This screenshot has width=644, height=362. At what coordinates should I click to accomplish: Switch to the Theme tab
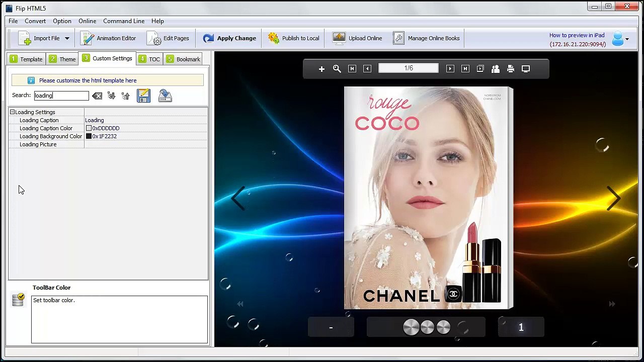(62, 59)
